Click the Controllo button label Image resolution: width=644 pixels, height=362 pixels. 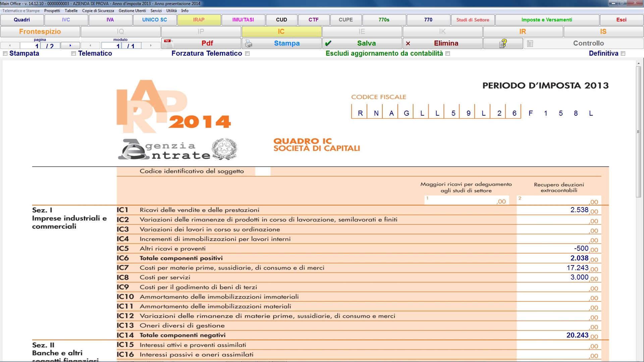tap(588, 43)
